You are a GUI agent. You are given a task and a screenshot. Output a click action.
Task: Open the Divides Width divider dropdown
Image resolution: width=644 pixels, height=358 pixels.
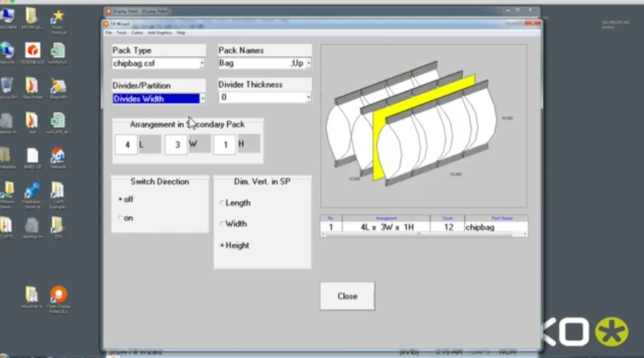click(x=201, y=97)
